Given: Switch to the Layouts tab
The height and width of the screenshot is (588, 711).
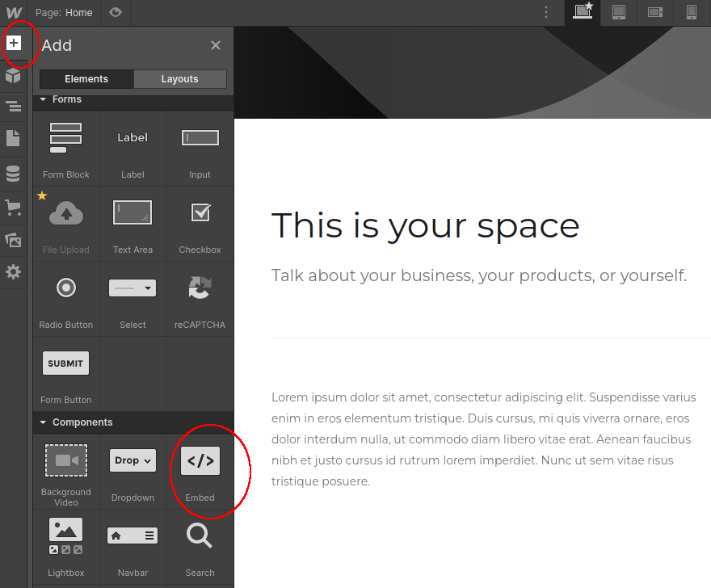Looking at the screenshot, I should coord(179,78).
